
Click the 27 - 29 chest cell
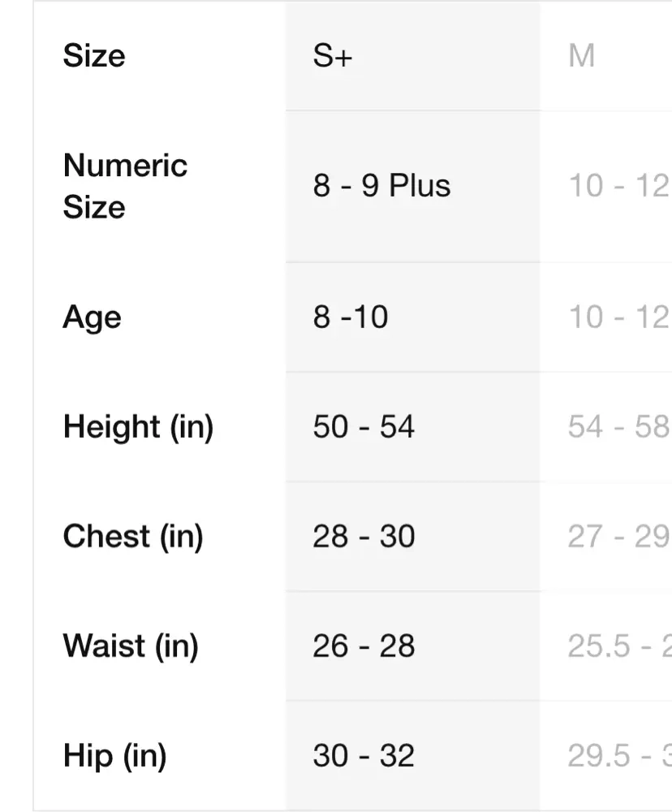(x=618, y=536)
